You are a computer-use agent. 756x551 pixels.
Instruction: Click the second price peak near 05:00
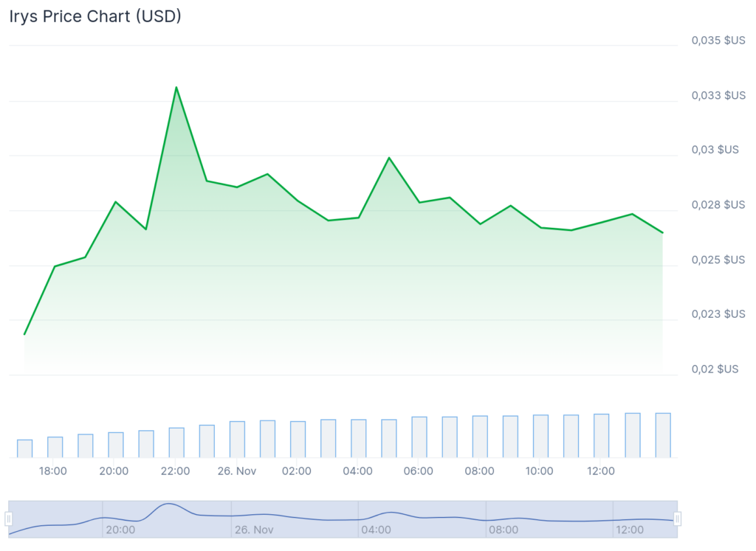pyautogui.click(x=389, y=158)
